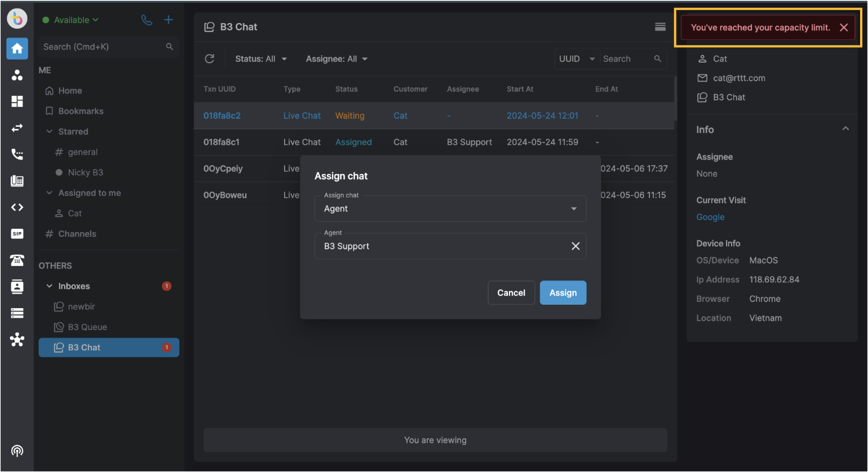Open the Status: All filter

click(x=261, y=59)
